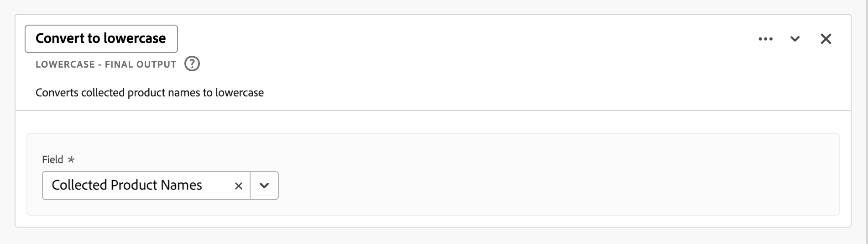Image resolution: width=868 pixels, height=244 pixels.
Task: Collapse the Convert to lowercase rule panel
Action: coord(795,39)
